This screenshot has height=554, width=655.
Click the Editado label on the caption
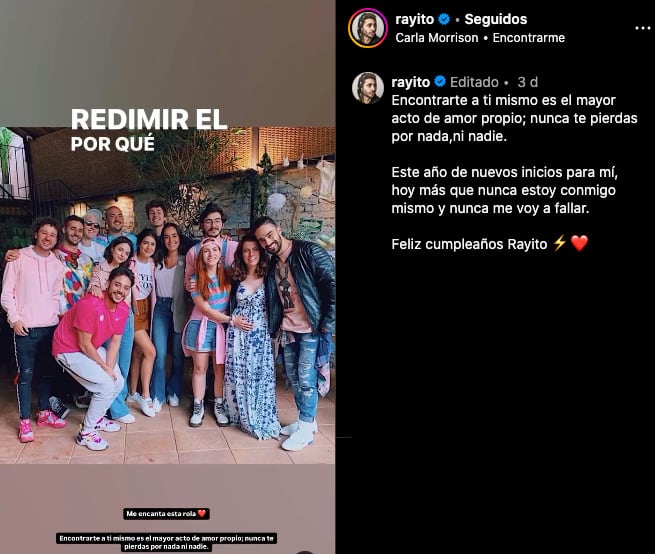click(x=474, y=82)
